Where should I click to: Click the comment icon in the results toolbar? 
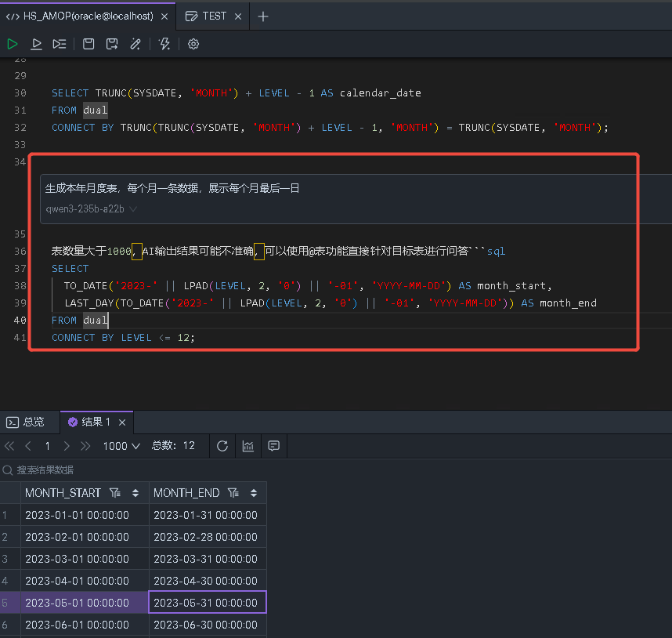[274, 446]
